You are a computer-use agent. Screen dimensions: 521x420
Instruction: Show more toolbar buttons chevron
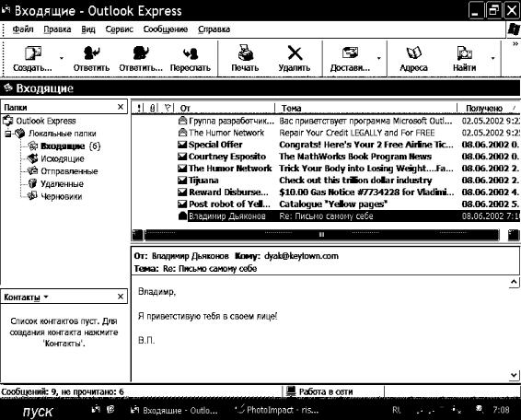[x=515, y=44]
